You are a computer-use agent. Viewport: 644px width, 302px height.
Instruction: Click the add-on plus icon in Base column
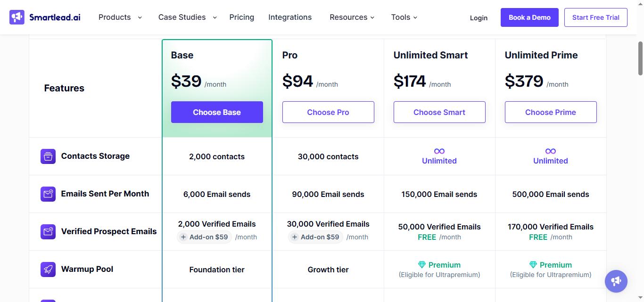[x=183, y=237]
